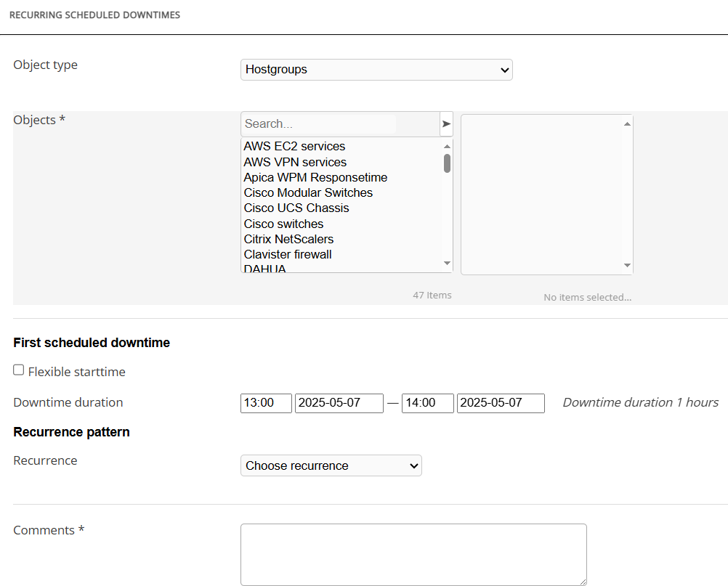Click the available objects list scroll up arrow
This screenshot has width=728, height=586.
(x=447, y=146)
